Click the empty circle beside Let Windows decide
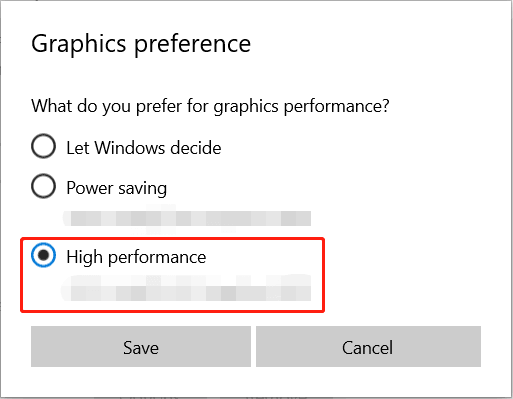Viewport: 513px width, 399px height. 43,146
